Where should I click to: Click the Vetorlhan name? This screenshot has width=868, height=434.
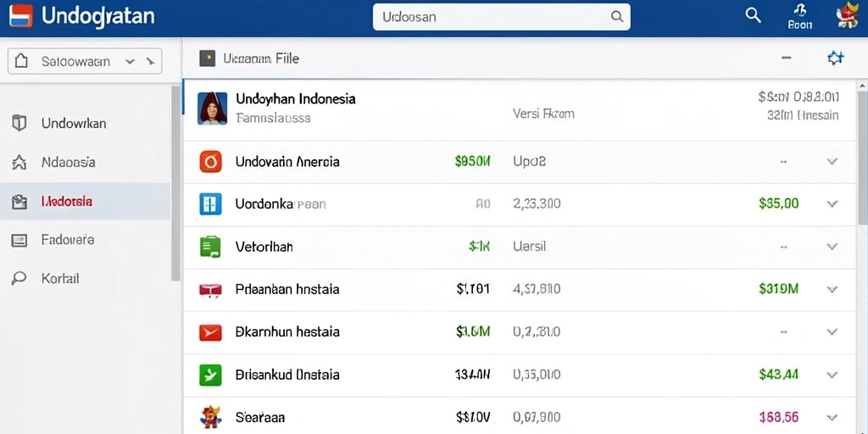click(x=264, y=247)
